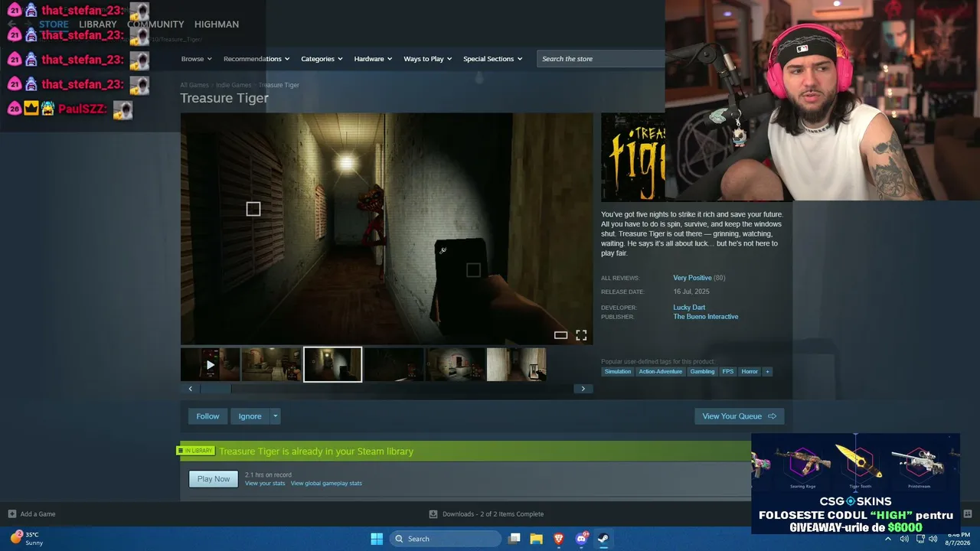Click the release date 16 Jul, 2025
The width and height of the screenshot is (980, 551).
(691, 292)
